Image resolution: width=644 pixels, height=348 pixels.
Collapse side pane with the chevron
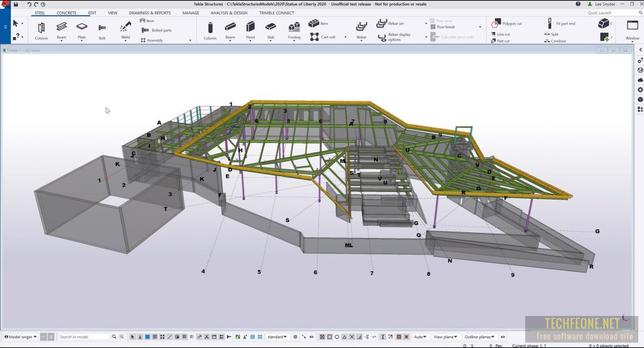coord(640,50)
